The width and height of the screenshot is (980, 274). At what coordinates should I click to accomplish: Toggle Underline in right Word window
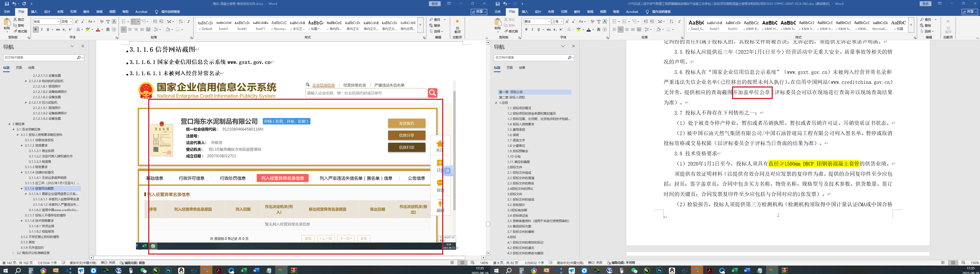[538, 29]
